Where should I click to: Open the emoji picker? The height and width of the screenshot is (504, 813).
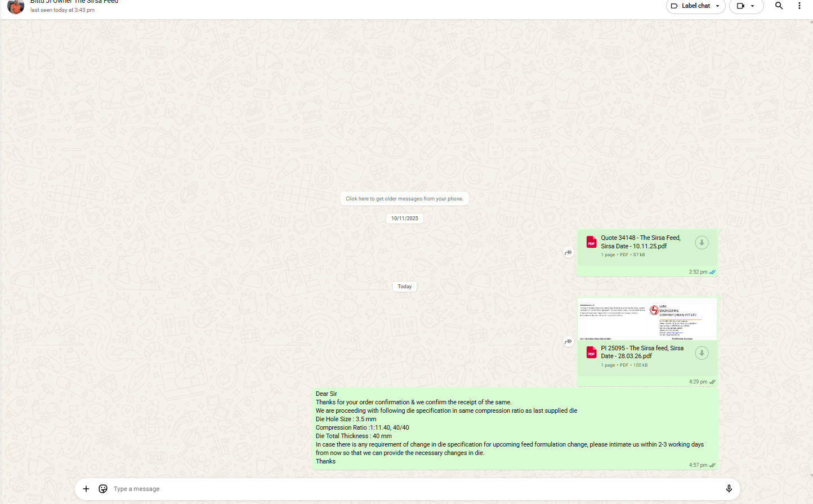(x=103, y=489)
